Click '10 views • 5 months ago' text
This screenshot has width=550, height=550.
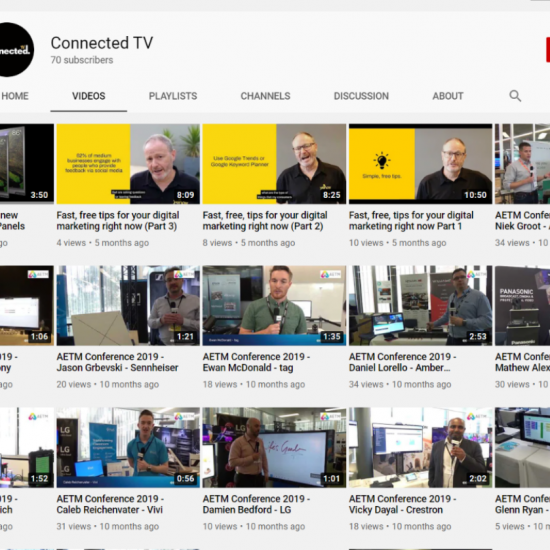[x=398, y=243]
